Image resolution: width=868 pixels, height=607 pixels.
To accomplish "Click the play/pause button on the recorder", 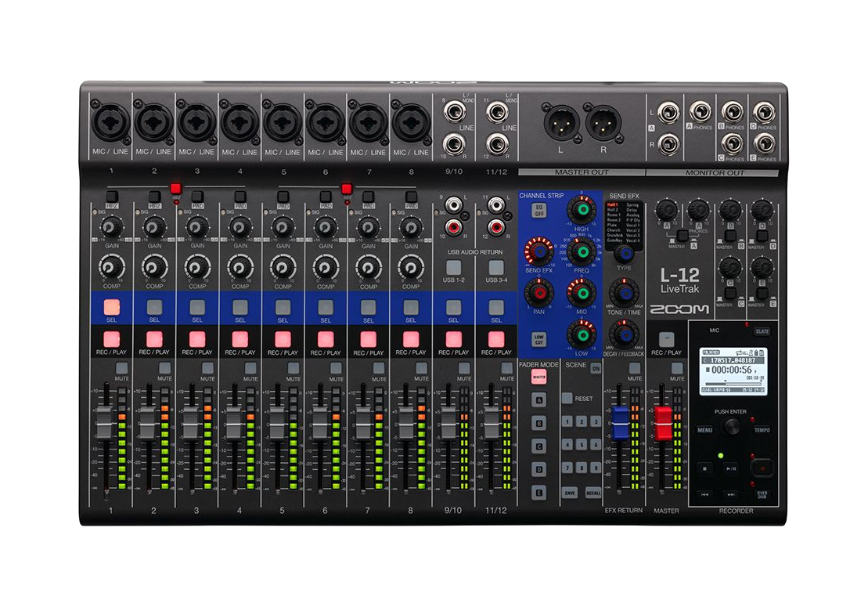I will click(731, 468).
